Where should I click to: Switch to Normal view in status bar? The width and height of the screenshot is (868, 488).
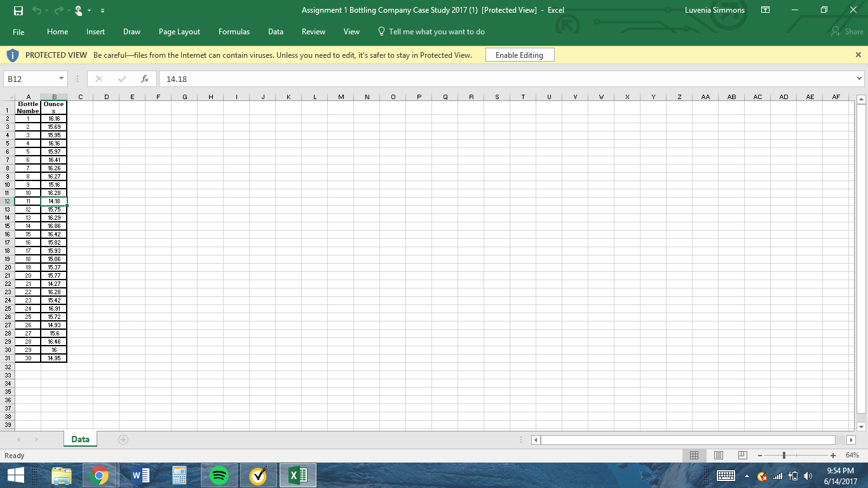pos(695,456)
